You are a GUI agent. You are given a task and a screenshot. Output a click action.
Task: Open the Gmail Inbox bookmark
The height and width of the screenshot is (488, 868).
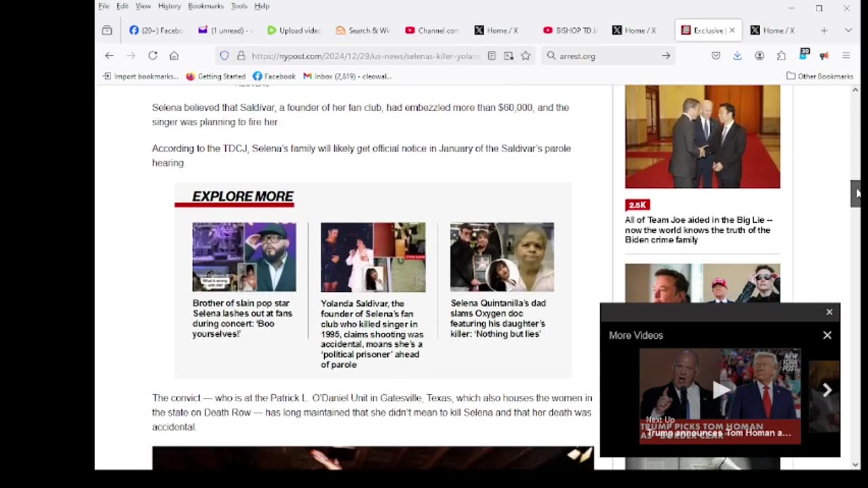coord(347,76)
